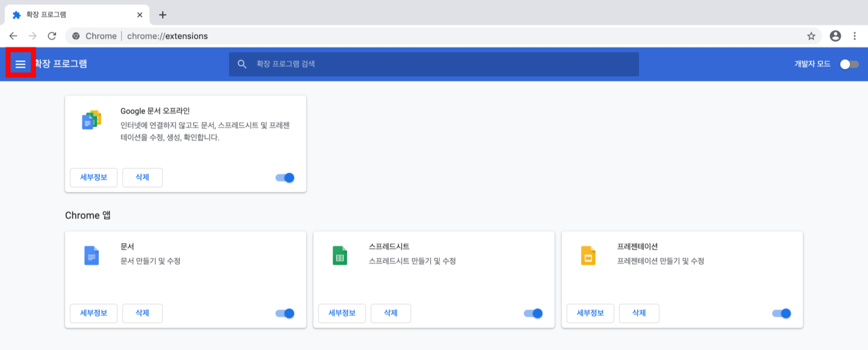The image size is (868, 350).
Task: Close the 확장 프로그램 tab
Action: [140, 15]
